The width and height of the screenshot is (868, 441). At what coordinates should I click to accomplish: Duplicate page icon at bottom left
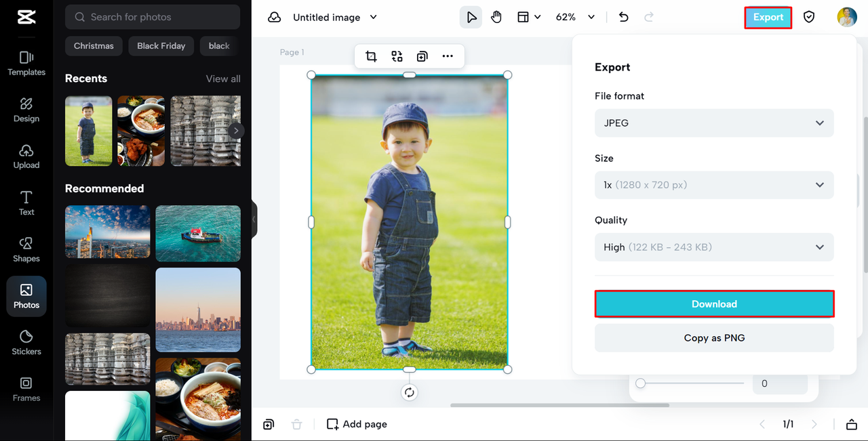[x=269, y=424]
